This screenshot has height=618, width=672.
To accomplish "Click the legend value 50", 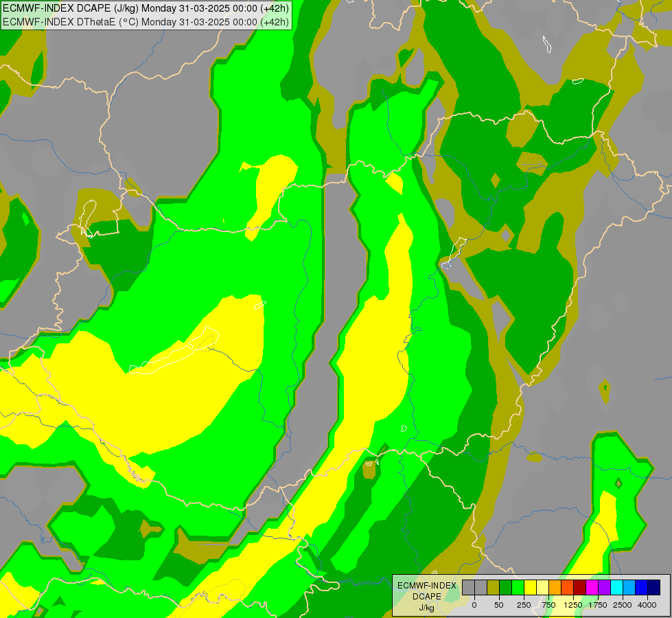I will (499, 605).
